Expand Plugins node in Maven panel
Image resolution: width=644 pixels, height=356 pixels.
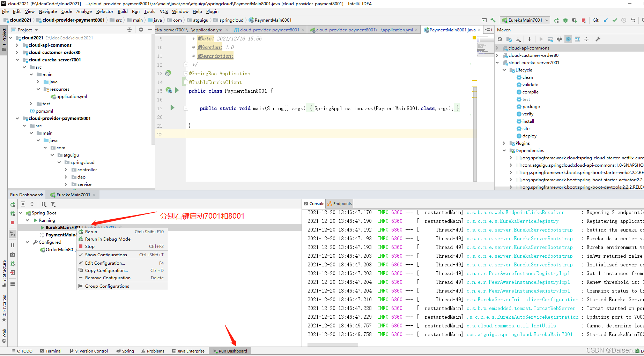[504, 143]
